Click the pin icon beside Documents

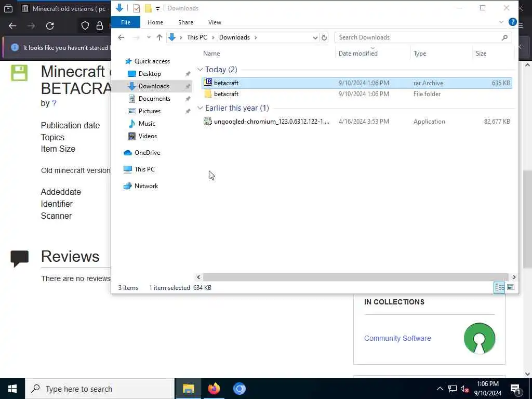(188, 99)
